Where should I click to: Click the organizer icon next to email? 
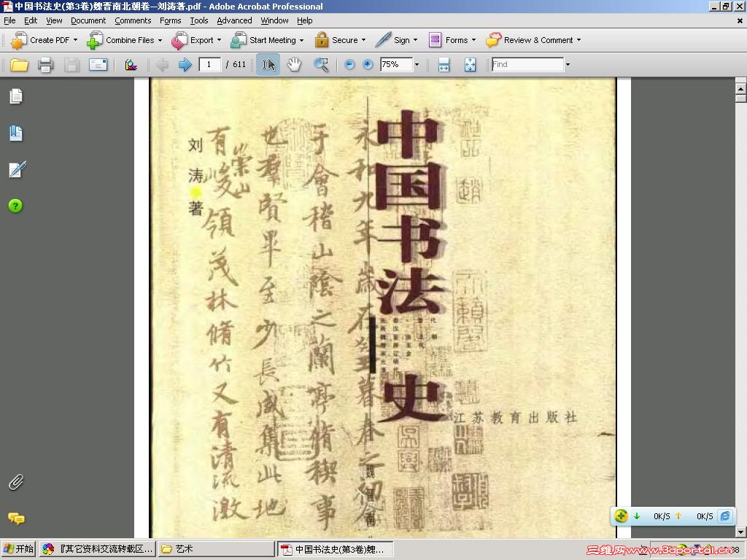(x=131, y=64)
